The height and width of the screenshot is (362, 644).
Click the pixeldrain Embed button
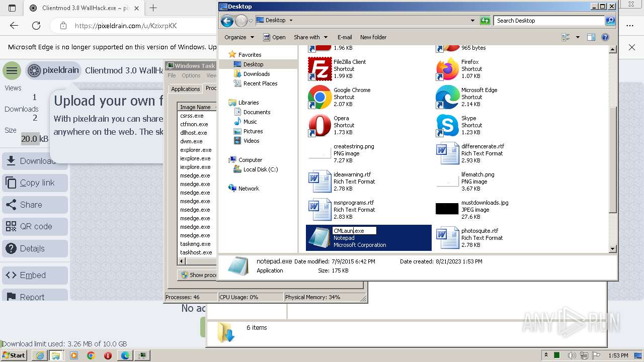click(x=35, y=275)
